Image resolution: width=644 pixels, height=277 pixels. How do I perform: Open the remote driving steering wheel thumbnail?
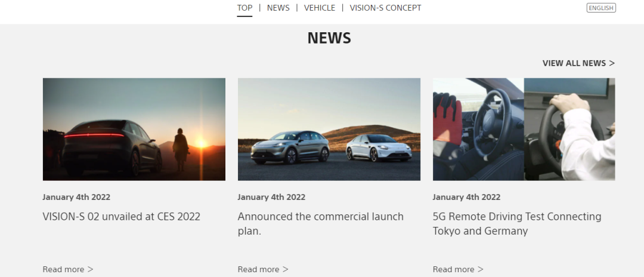click(x=524, y=129)
